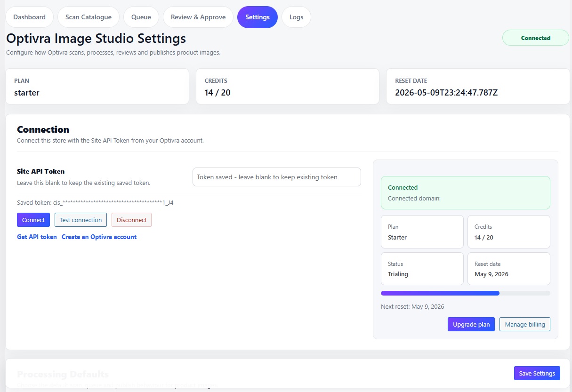Click Upgrade plan
572x392 pixels.
tap(471, 324)
